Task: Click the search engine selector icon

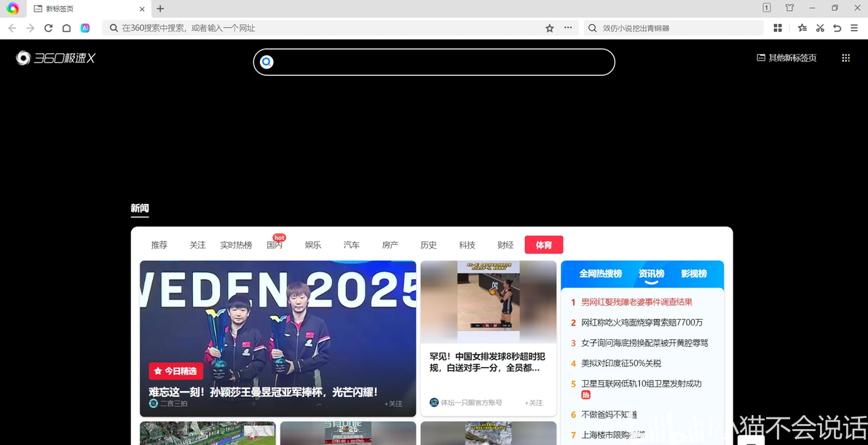Action: coord(267,62)
